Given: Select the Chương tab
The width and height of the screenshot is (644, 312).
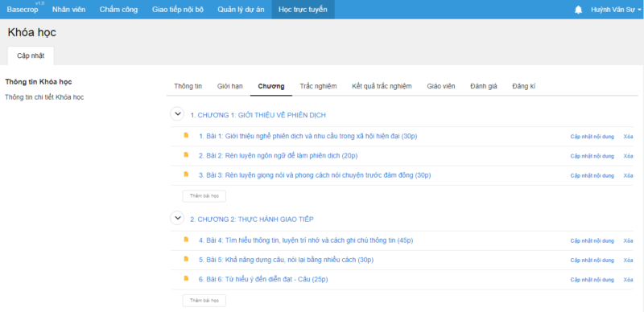Looking at the screenshot, I should tap(271, 86).
